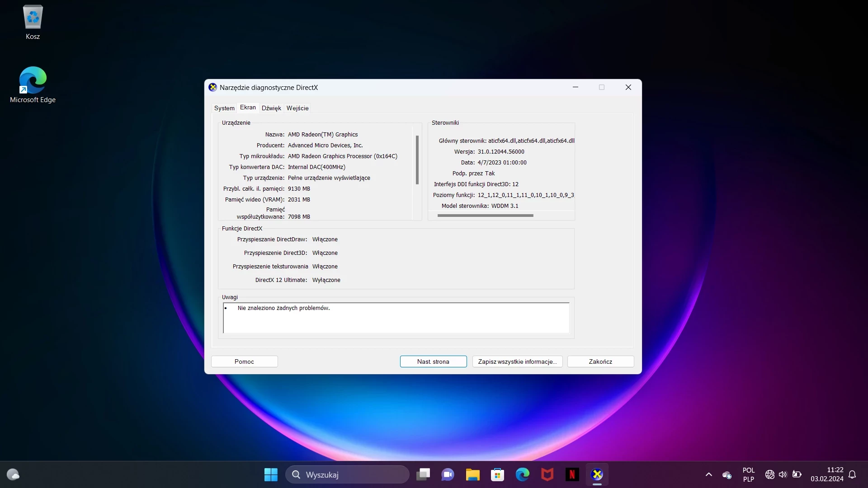Click the Urządzenie panel vertical scrollbar
The height and width of the screenshot is (488, 868).
(417, 160)
